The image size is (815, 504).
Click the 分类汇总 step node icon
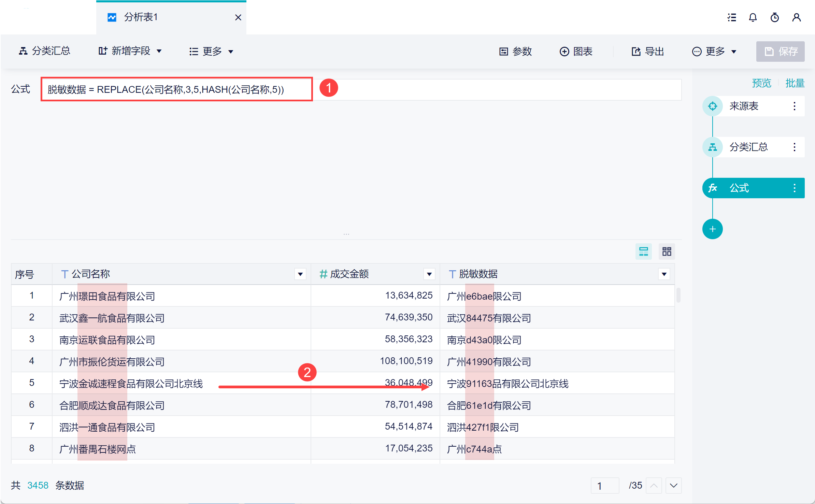pyautogui.click(x=712, y=147)
